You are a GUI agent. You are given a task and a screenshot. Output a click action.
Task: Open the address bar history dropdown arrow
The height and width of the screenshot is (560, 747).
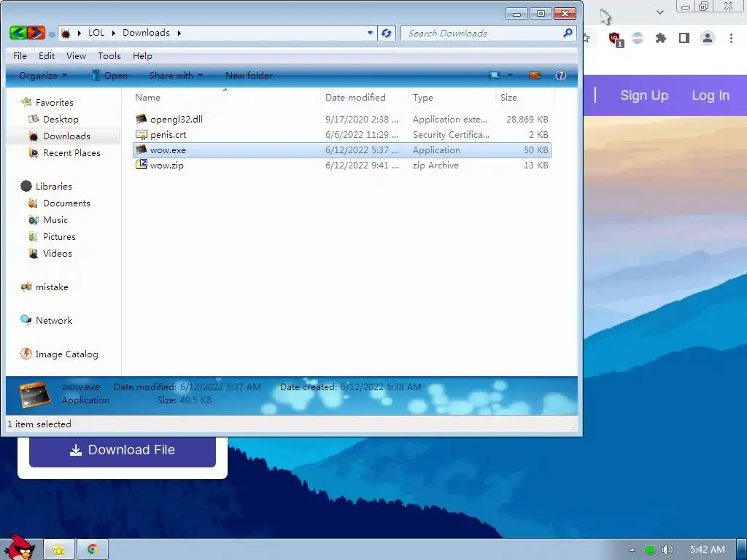pyautogui.click(x=370, y=34)
